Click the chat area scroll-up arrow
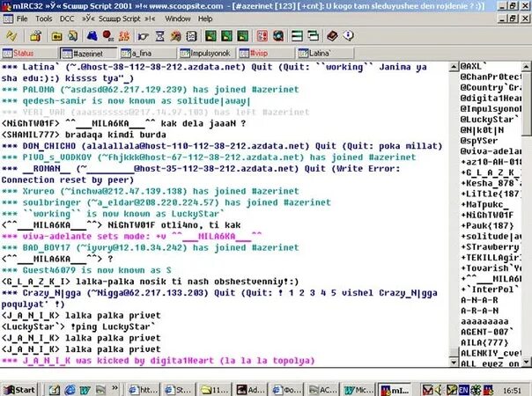 click(x=454, y=67)
